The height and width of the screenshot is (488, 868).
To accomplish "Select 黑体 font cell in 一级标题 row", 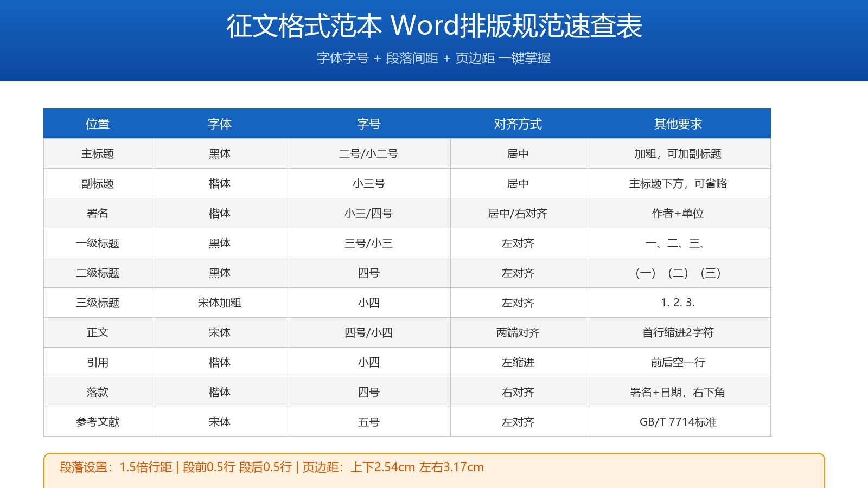I will pyautogui.click(x=220, y=243).
